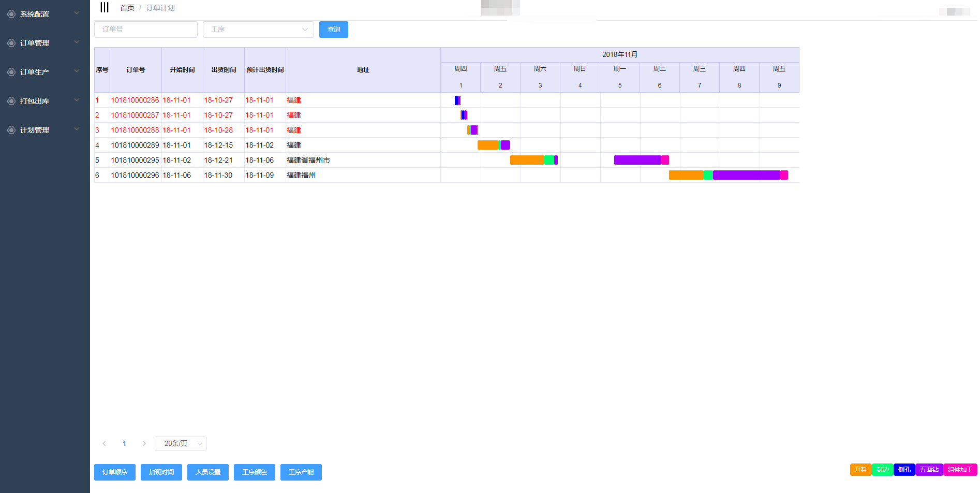
Task: Open the 订单管理 sidebar menu
Action: tap(35, 43)
